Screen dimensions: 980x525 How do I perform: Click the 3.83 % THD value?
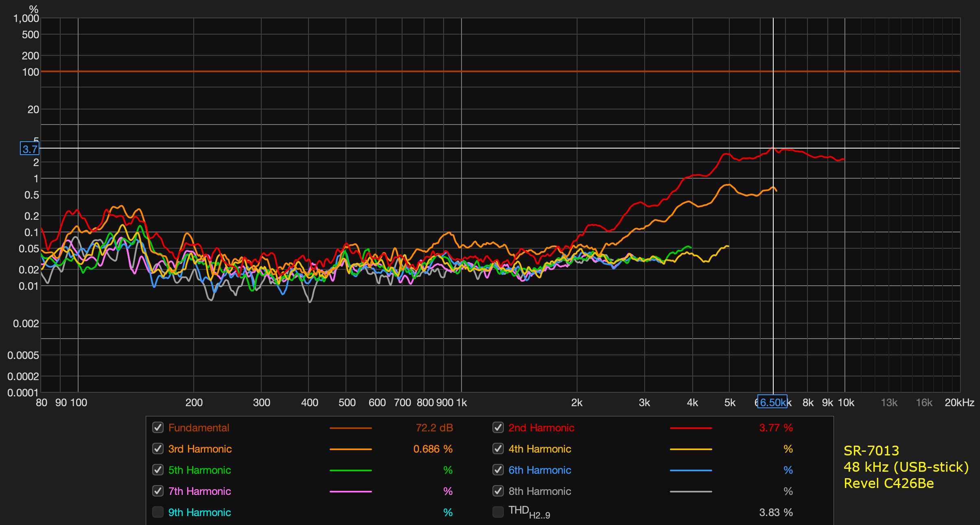click(776, 512)
